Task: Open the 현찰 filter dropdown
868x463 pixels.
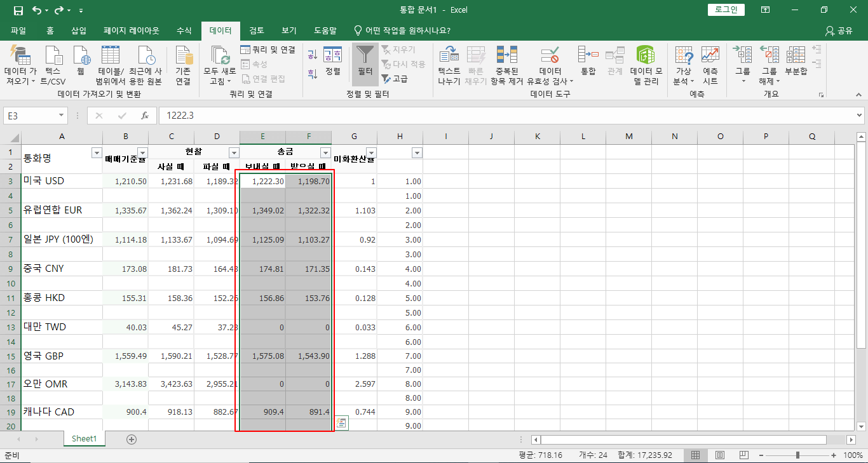Action: coord(234,152)
